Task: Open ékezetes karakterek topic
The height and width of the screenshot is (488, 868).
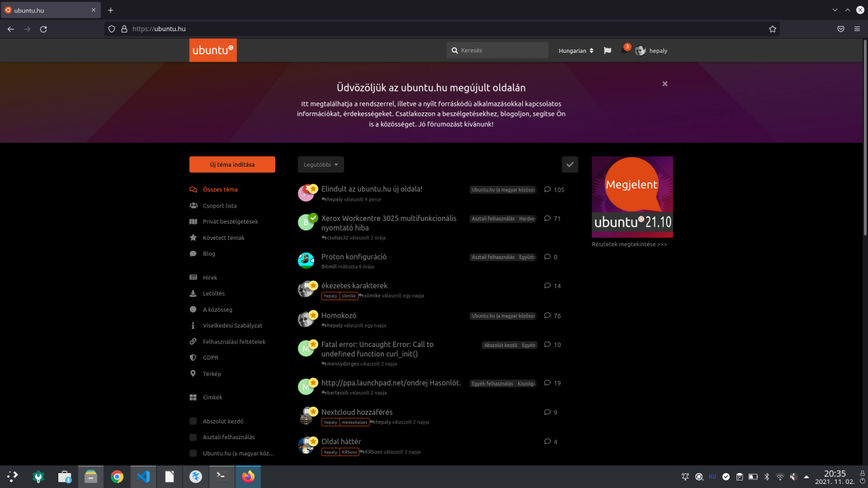Action: click(x=355, y=286)
